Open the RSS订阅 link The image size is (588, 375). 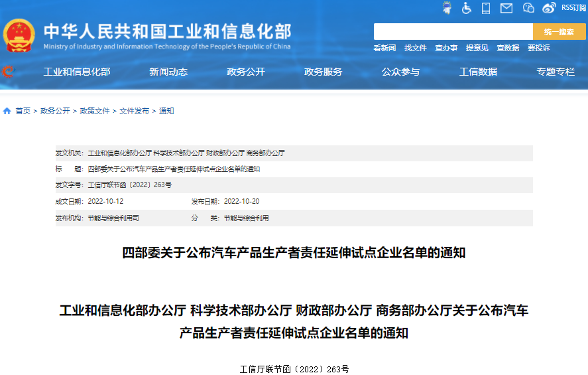point(573,8)
